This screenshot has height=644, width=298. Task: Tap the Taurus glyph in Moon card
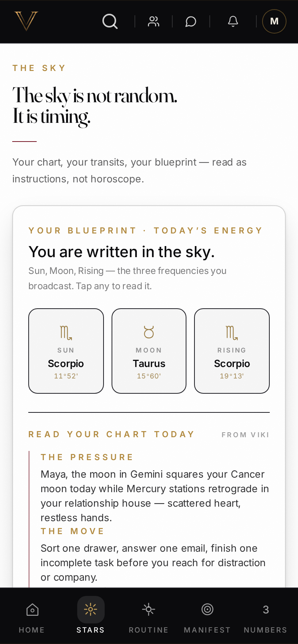(x=149, y=332)
